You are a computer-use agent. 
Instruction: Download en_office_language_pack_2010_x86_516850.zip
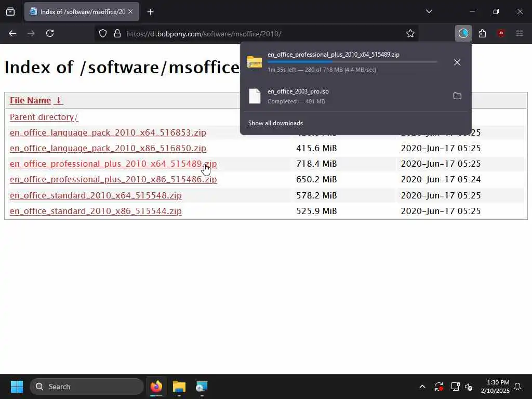click(x=108, y=148)
